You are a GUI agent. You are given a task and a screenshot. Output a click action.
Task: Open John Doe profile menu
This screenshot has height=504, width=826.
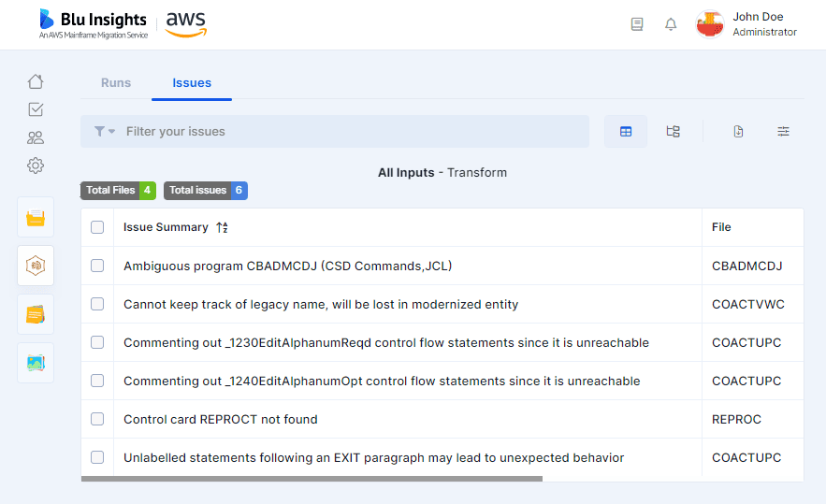pos(746,24)
